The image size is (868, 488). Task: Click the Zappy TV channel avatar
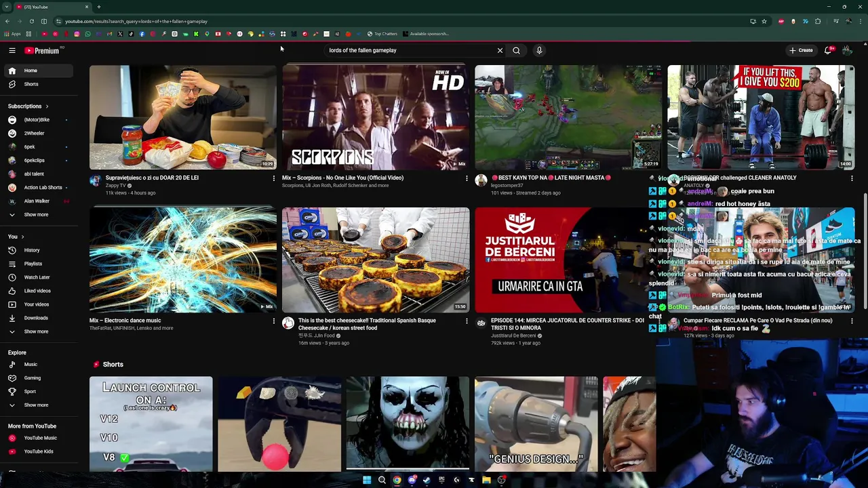point(96,180)
